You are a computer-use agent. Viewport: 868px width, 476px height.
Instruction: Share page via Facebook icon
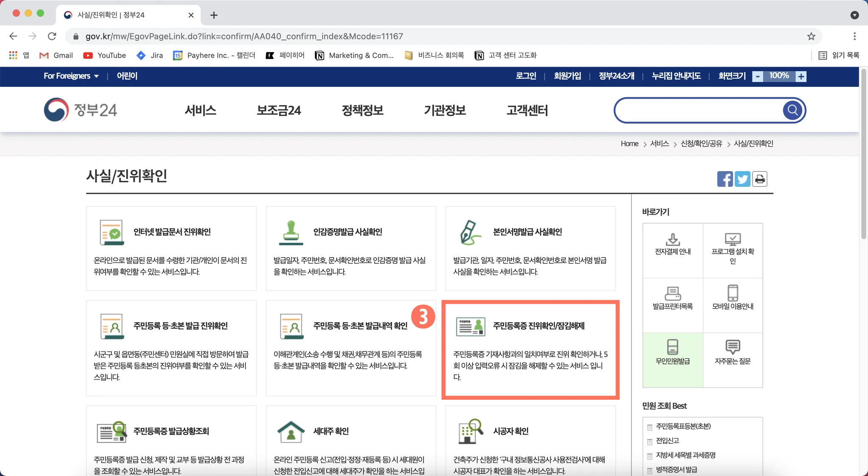(725, 179)
